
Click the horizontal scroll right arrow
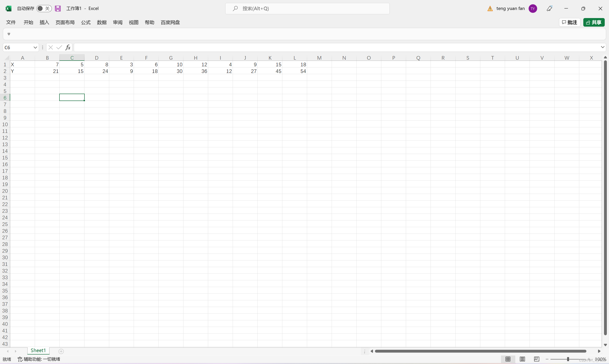[x=599, y=351]
